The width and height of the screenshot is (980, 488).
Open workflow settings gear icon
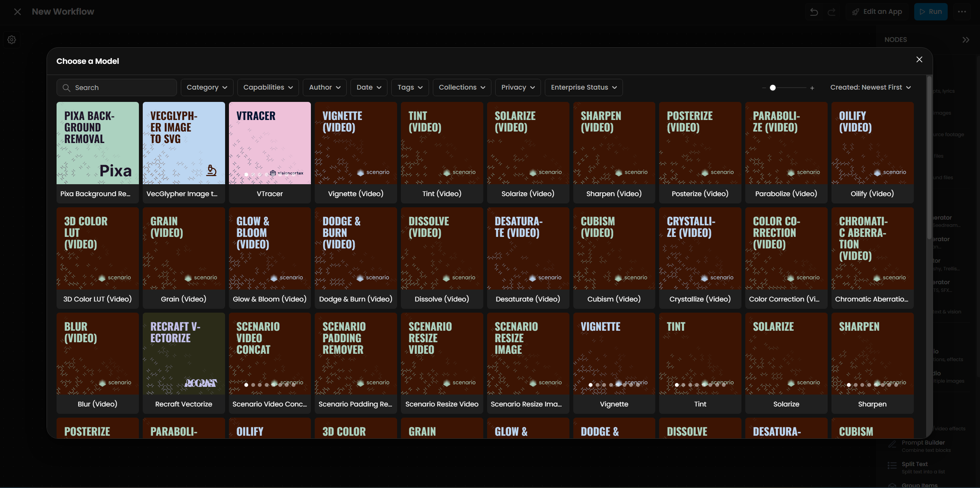[12, 40]
